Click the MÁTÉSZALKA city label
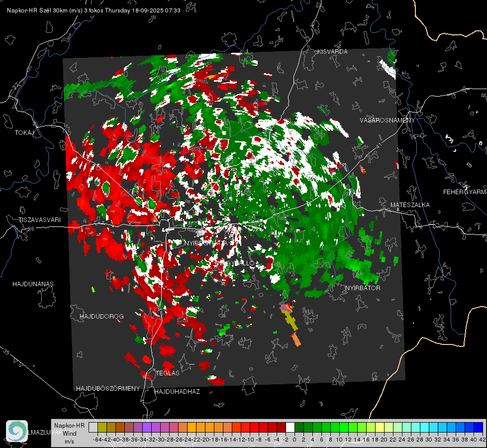 410,205
